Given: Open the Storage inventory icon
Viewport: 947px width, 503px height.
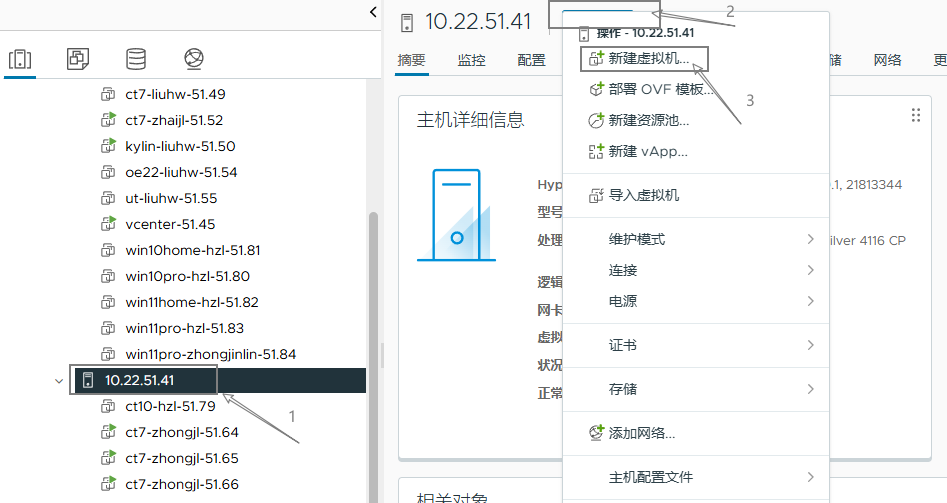Looking at the screenshot, I should point(136,59).
